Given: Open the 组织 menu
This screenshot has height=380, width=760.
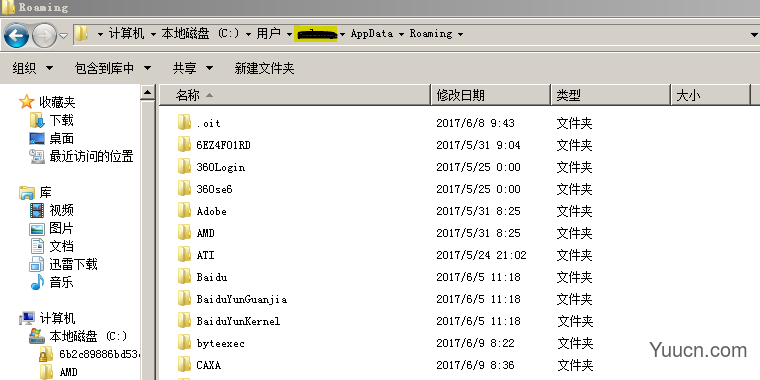Looking at the screenshot, I should (32, 68).
